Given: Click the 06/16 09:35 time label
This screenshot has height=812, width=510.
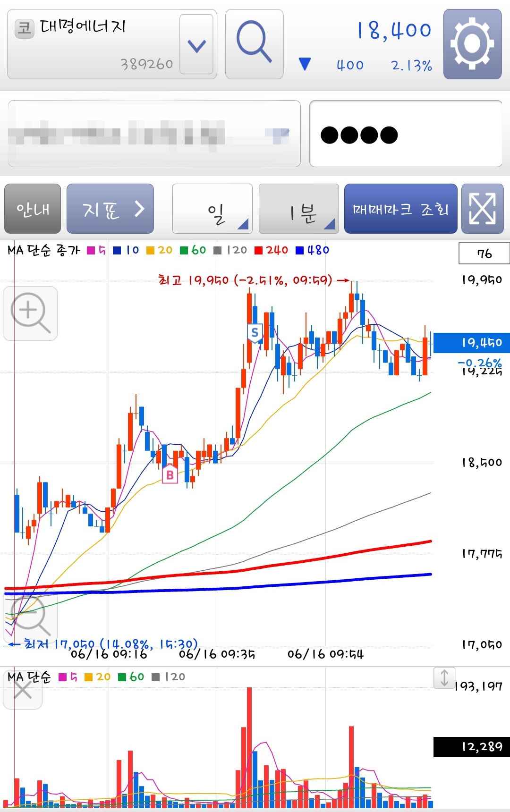Looking at the screenshot, I should pyautogui.click(x=217, y=654).
